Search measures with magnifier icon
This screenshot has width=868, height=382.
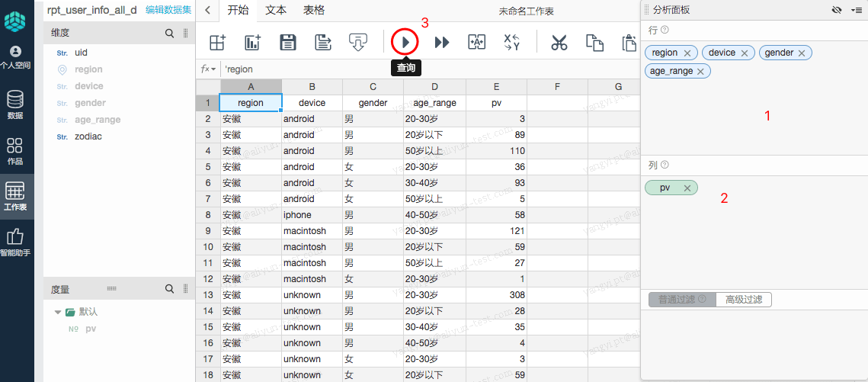click(x=169, y=289)
